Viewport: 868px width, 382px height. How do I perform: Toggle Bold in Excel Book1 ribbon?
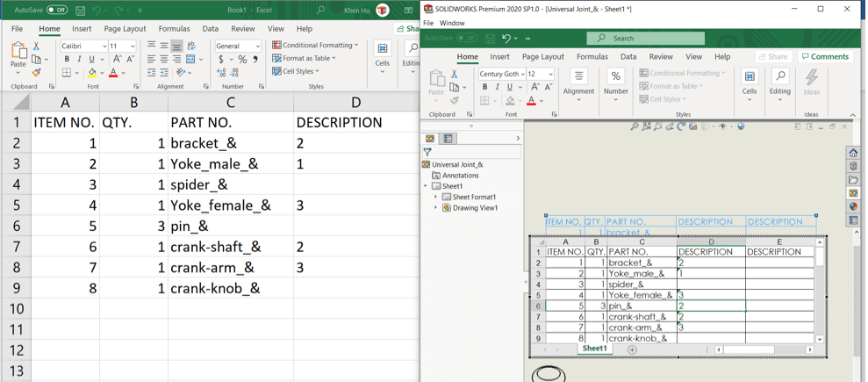click(67, 59)
